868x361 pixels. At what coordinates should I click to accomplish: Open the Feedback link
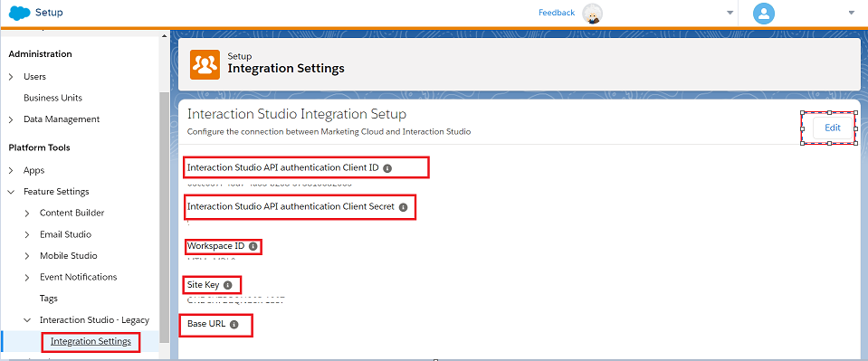tap(557, 13)
